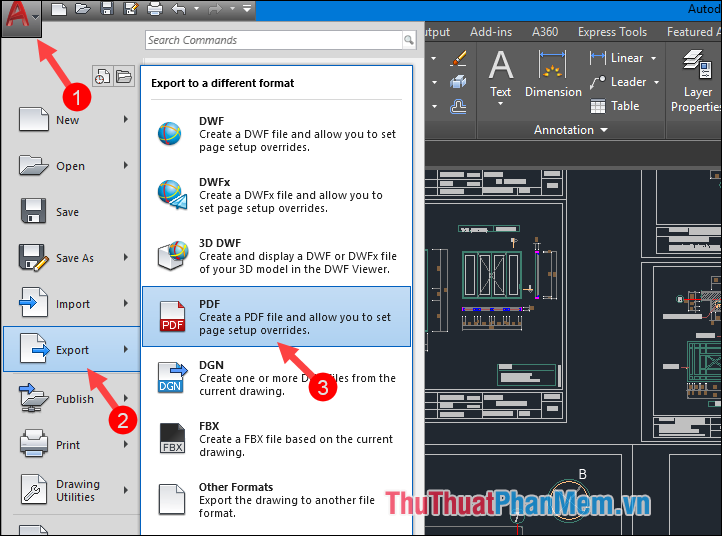Click the Undo arrow icon
Viewport: 722px width, 536px height.
point(180,10)
